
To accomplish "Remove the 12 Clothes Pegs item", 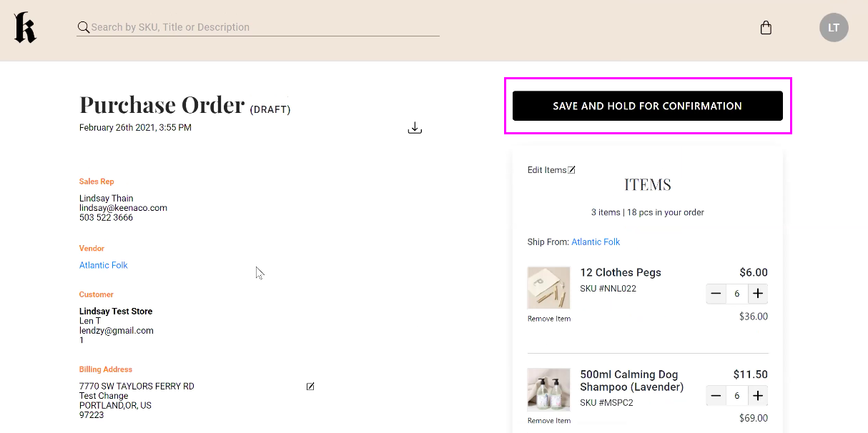I will [548, 319].
